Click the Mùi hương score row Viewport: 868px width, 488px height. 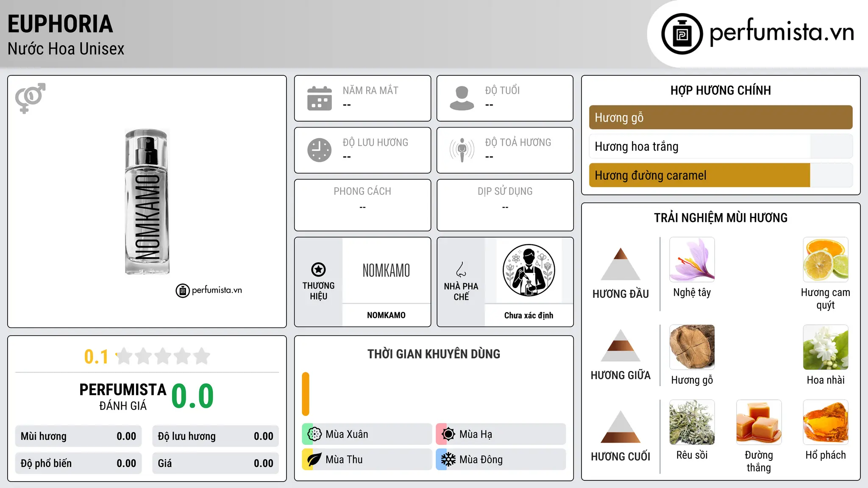click(x=78, y=436)
